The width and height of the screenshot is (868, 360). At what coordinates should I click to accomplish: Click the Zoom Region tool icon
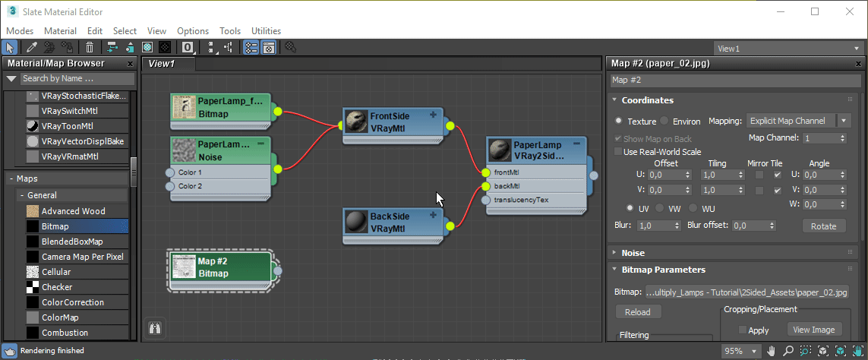click(x=806, y=351)
